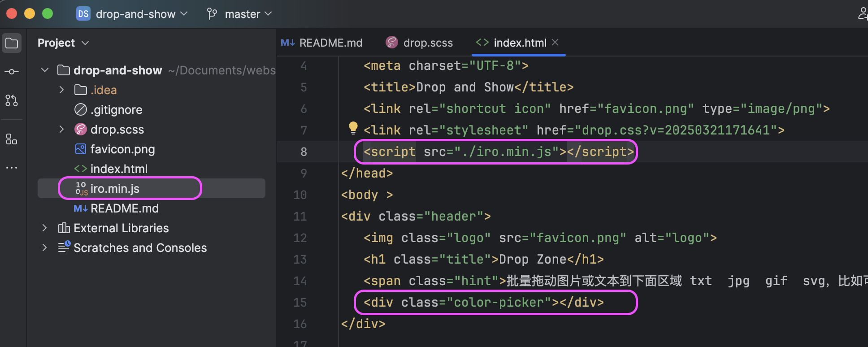The height and width of the screenshot is (347, 868).
Task: Open index.html from project tree
Action: coord(119,169)
